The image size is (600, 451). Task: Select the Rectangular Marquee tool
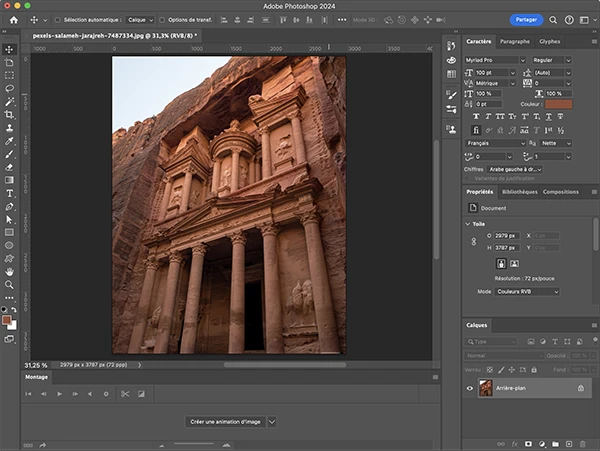(9, 75)
